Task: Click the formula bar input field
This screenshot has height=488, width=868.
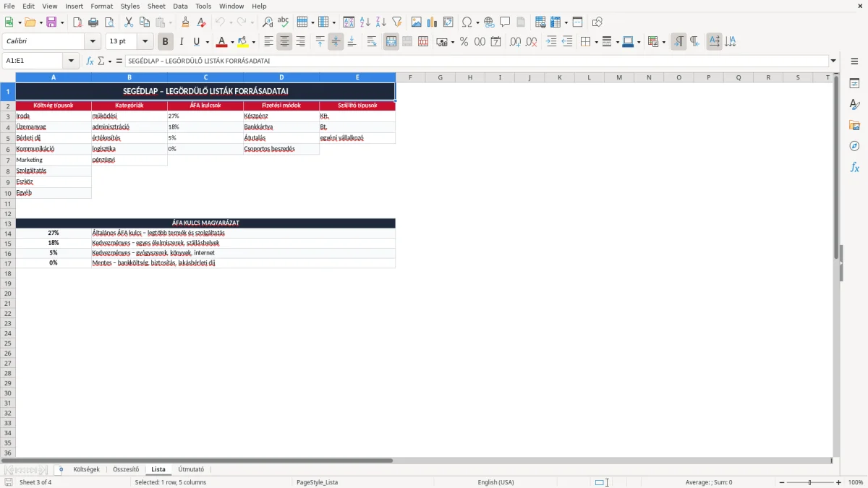Action: click(x=477, y=61)
